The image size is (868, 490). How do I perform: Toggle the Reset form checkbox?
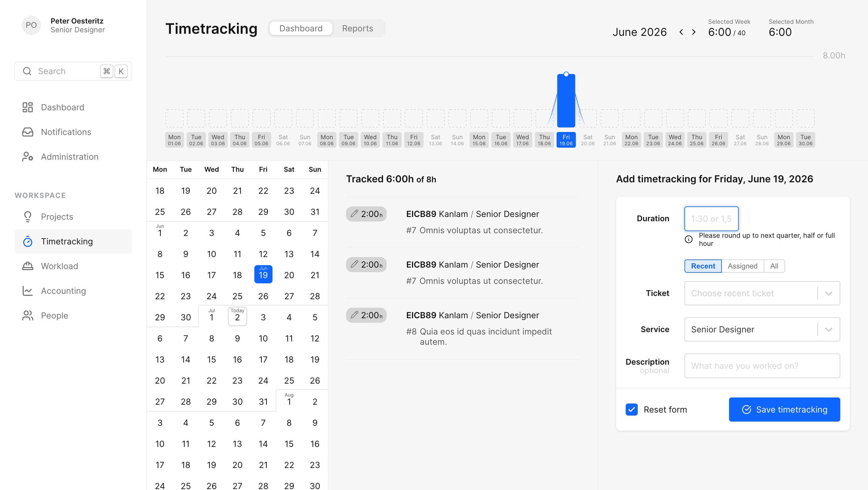tap(631, 410)
